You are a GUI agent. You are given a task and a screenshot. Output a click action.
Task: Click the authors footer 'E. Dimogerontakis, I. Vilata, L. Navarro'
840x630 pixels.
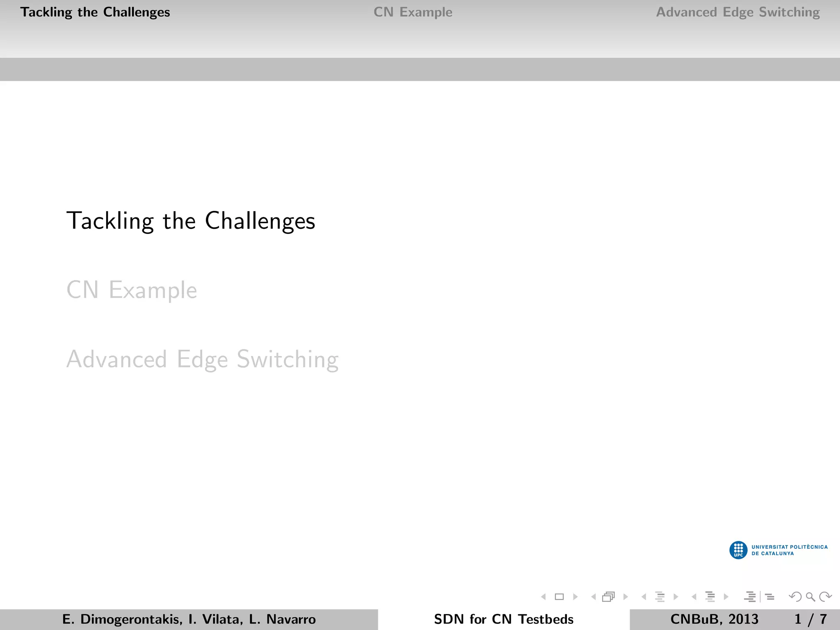pos(189,619)
